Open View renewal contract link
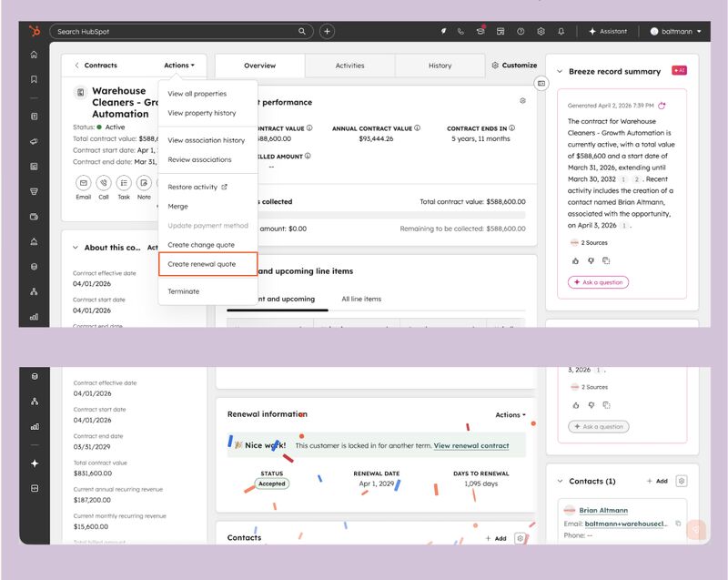 471,445
